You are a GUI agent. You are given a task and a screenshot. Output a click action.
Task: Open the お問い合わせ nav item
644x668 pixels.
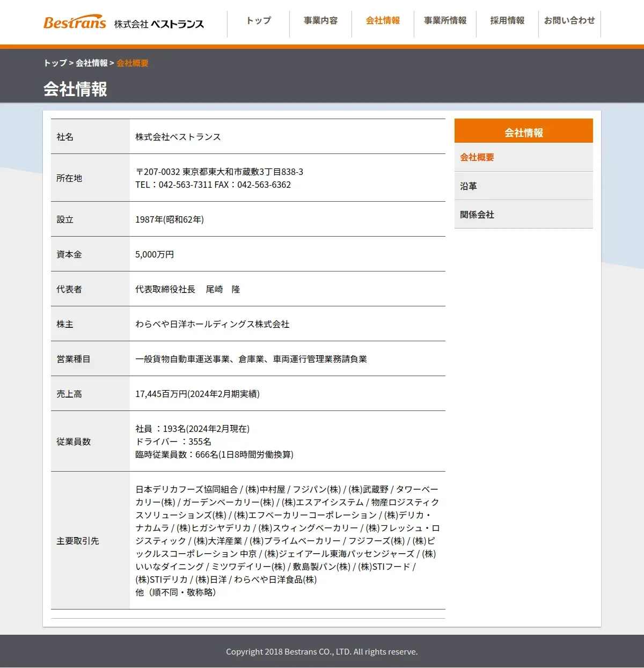click(569, 20)
